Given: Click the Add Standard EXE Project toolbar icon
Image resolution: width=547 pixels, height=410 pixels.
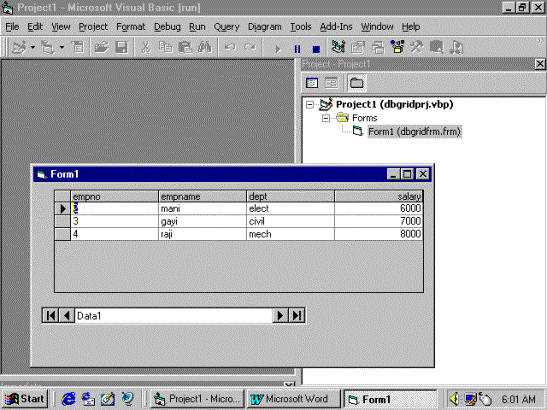Looking at the screenshot, I should (19, 47).
